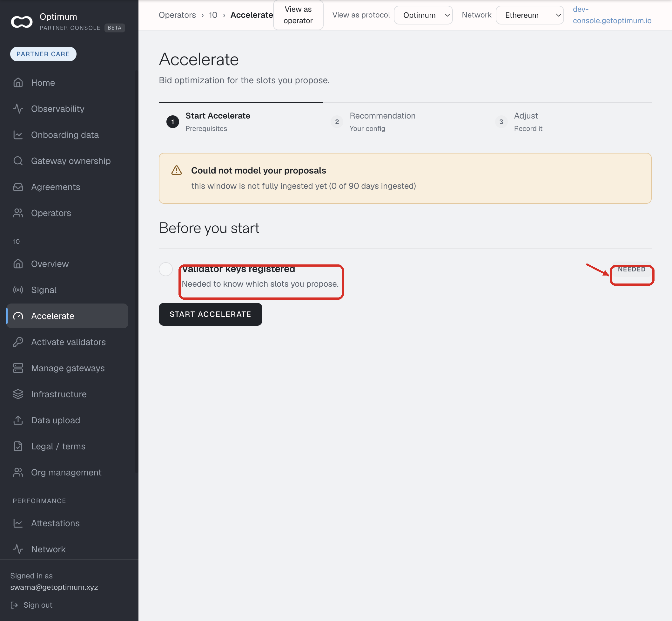Click the 'Could not model your proposals' heading
The height and width of the screenshot is (621, 672).
point(259,170)
